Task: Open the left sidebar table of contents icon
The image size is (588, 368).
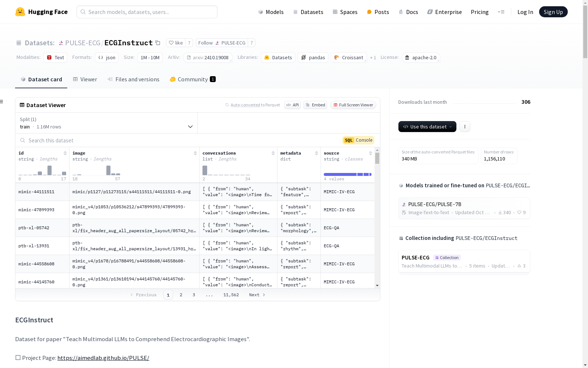Action: coord(2,102)
